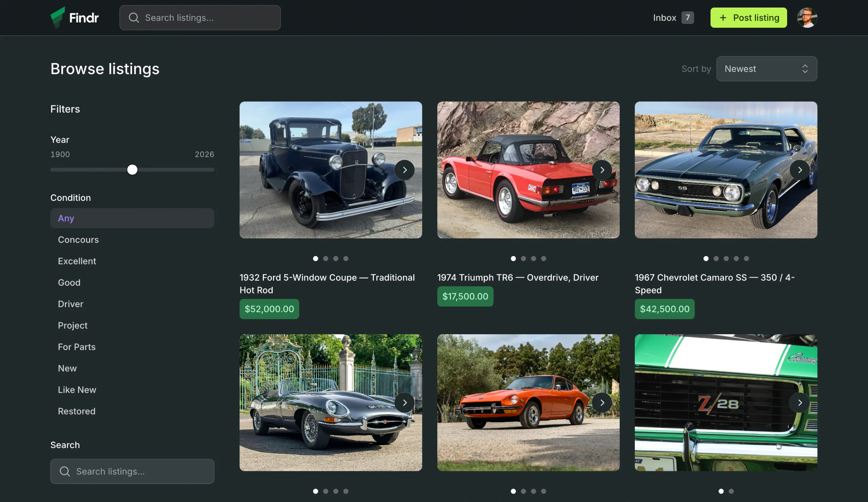Show next photo of 1974 Triumph TR6
The image size is (868, 502).
(602, 170)
